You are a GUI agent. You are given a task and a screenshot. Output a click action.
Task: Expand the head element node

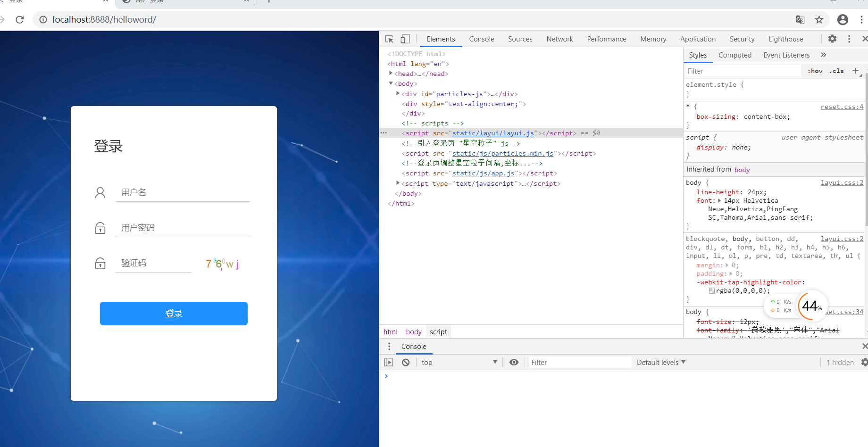[x=391, y=73]
